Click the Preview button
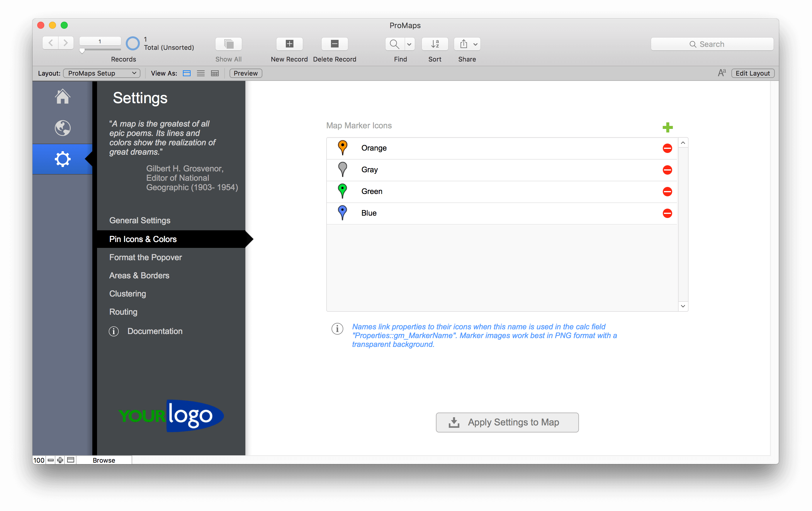The image size is (812, 511). 245,73
